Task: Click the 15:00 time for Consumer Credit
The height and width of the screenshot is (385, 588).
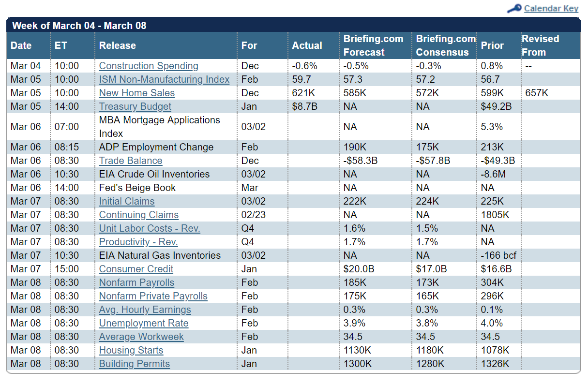Action: [x=67, y=269]
